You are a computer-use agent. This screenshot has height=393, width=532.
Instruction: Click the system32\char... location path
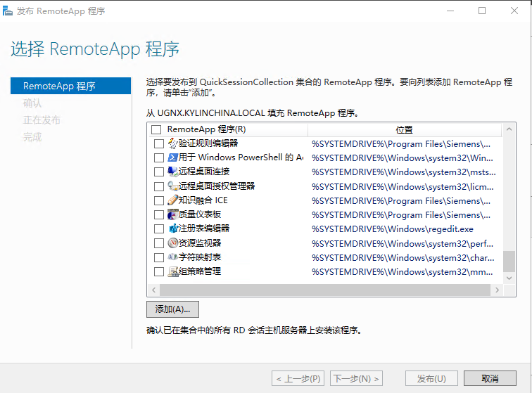(x=403, y=258)
